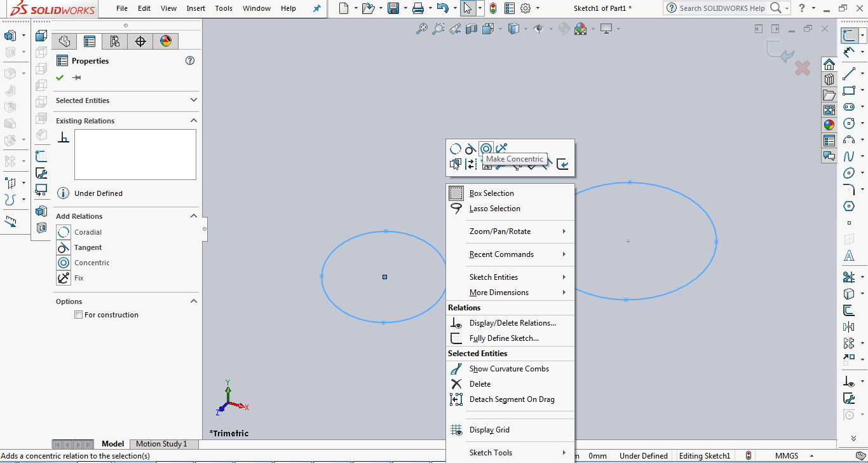This screenshot has height=463, width=868.
Task: Select the Line sketch tool
Action: tap(849, 74)
